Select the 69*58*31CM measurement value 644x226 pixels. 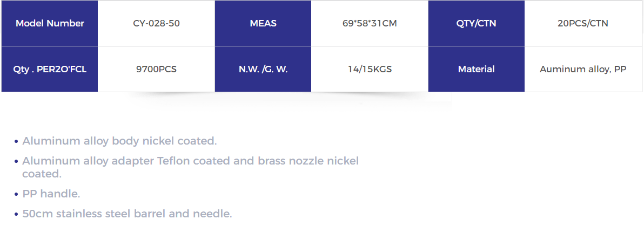tap(370, 23)
